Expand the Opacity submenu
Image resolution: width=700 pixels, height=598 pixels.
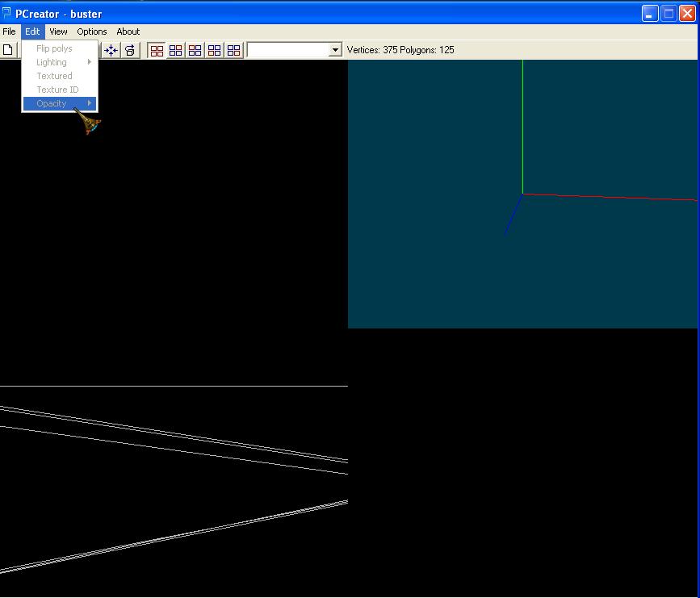click(60, 103)
